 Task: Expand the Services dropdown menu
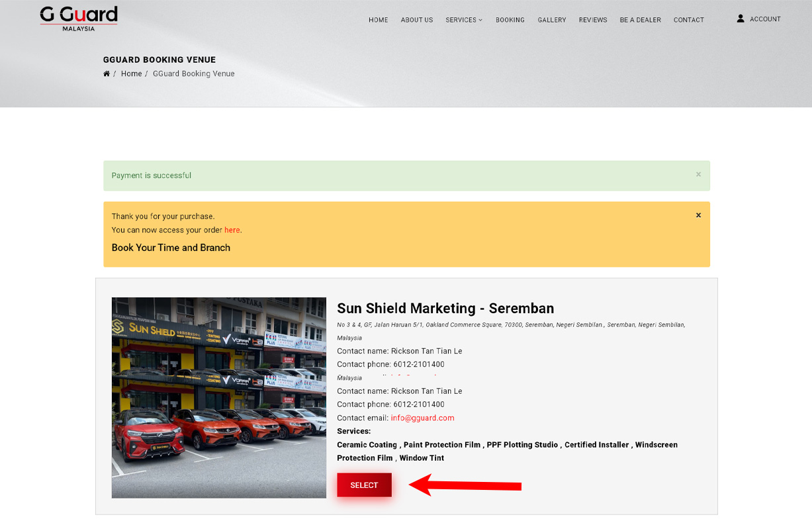click(x=464, y=20)
